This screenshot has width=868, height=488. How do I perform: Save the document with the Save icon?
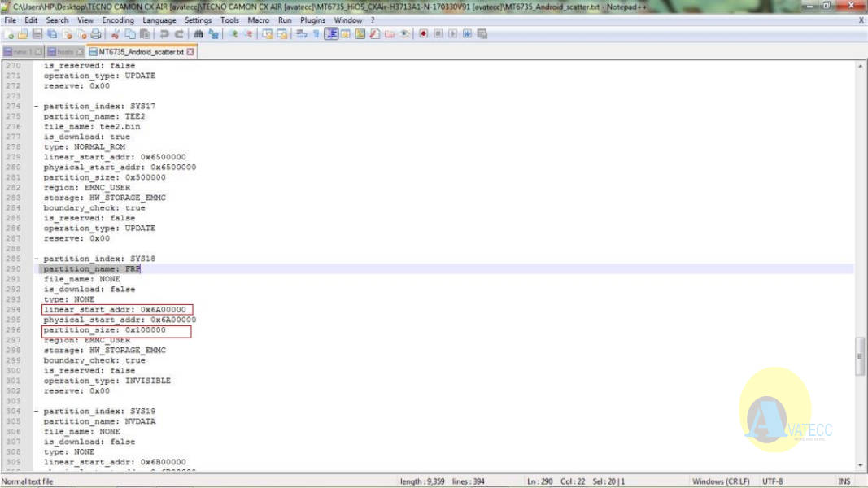[37, 34]
